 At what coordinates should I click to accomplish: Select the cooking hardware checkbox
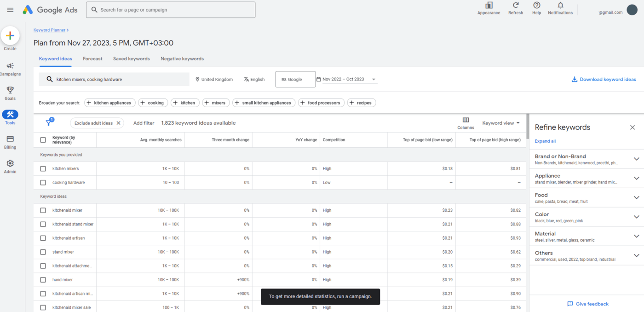click(43, 183)
